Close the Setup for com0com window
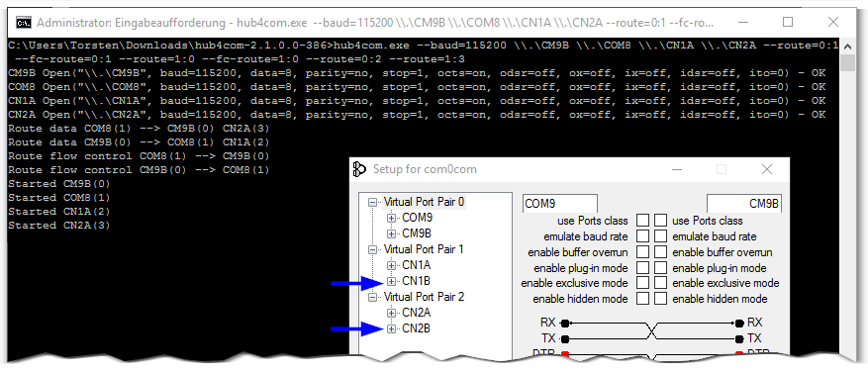This screenshot has width=868, height=373. 767,169
